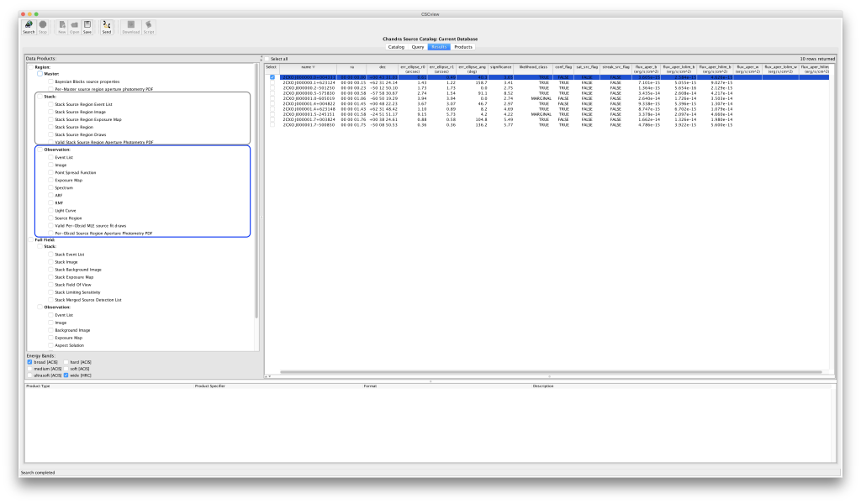Open the Query tab
This screenshot has height=504, width=861.
[417, 47]
